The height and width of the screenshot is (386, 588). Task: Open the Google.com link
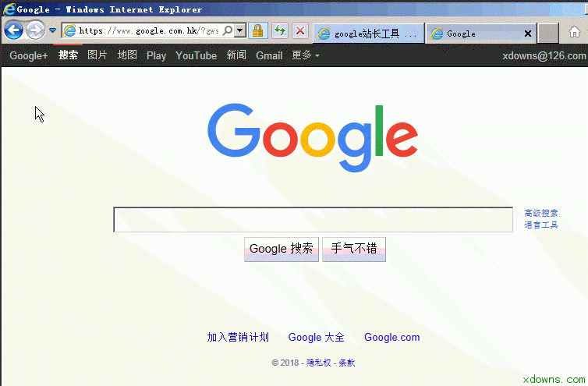(x=392, y=337)
